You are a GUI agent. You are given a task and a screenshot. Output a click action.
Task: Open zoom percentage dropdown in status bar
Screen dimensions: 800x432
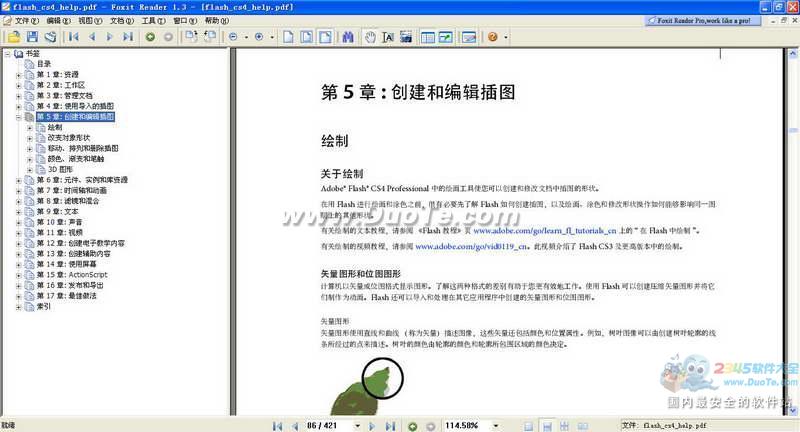point(495,426)
